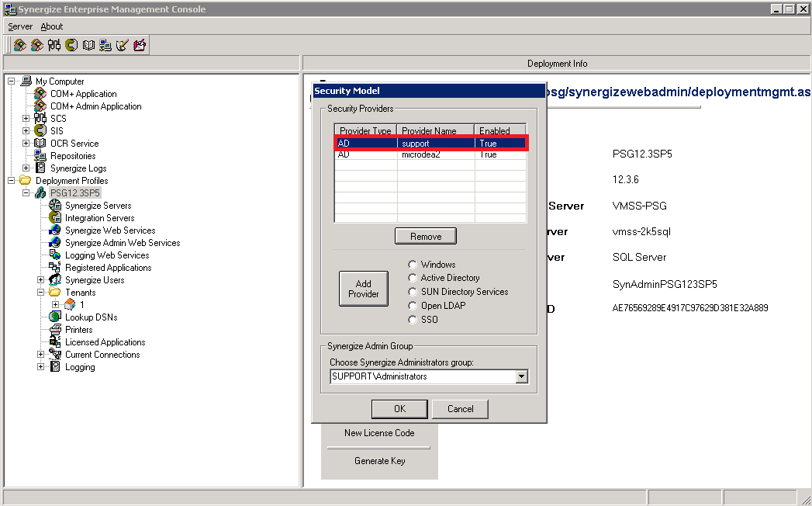812x506 pixels.
Task: Click the VMSS-PSG server value
Action: (640, 206)
